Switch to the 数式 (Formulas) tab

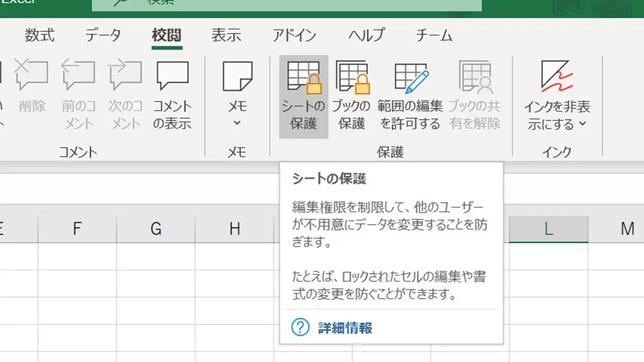[39, 35]
